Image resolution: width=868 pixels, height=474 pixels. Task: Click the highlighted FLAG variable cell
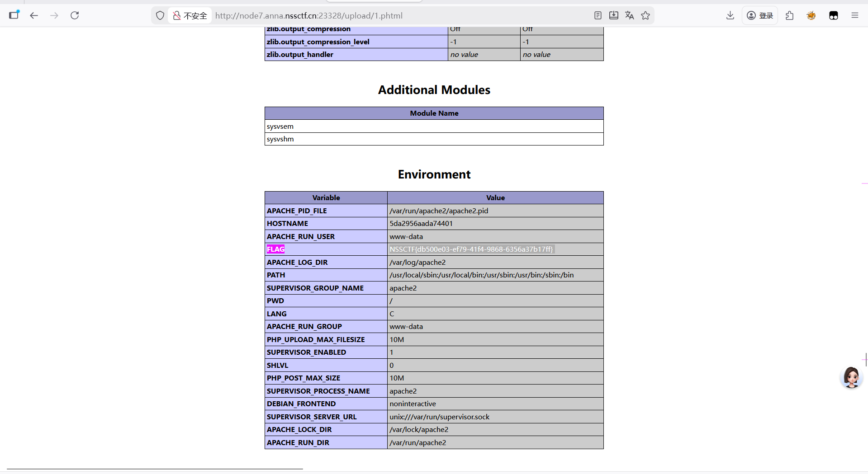pos(275,249)
